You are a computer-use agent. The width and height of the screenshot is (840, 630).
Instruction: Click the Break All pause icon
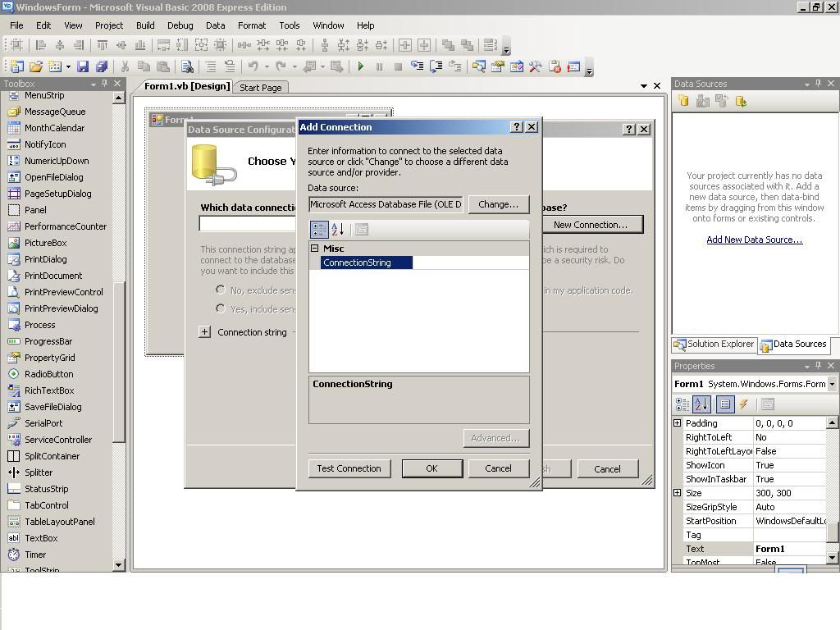(379, 66)
